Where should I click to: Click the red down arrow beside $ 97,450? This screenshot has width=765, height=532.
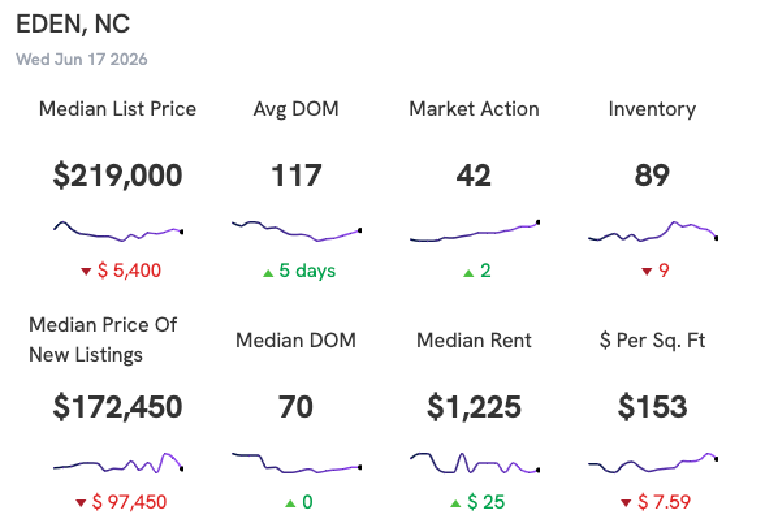pos(81,503)
